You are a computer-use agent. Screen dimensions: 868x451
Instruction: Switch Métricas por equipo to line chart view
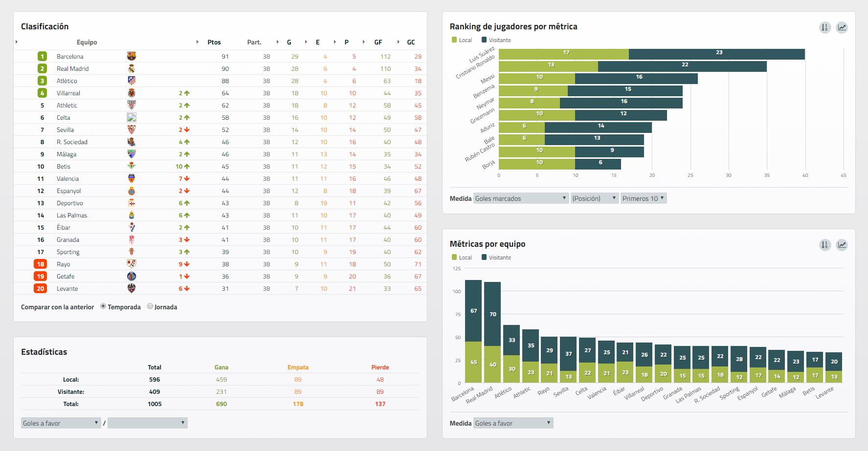(x=842, y=245)
